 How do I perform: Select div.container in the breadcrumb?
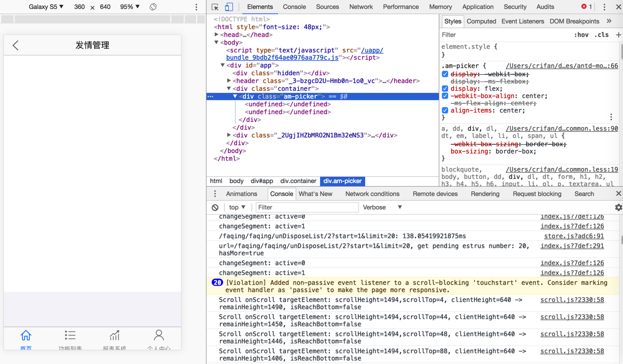[x=298, y=181]
